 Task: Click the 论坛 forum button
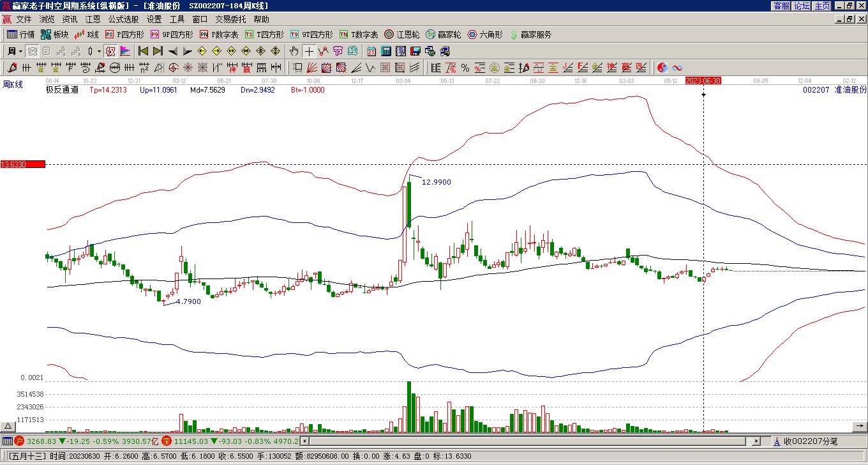point(802,6)
